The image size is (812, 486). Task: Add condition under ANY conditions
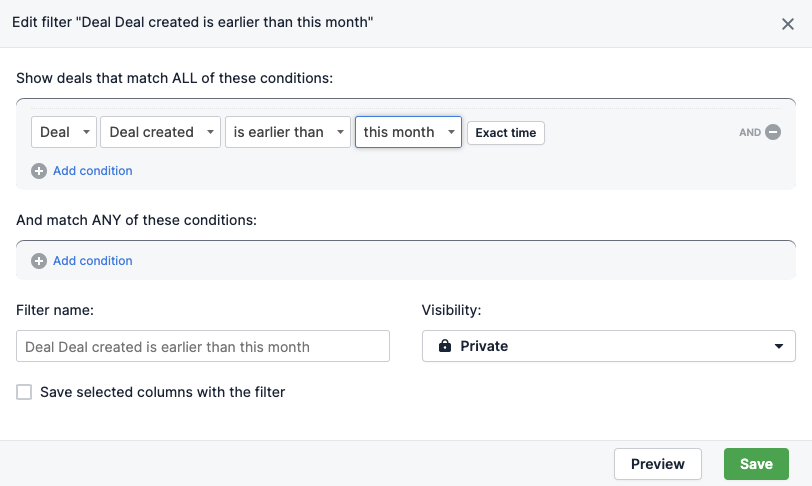click(x=93, y=261)
